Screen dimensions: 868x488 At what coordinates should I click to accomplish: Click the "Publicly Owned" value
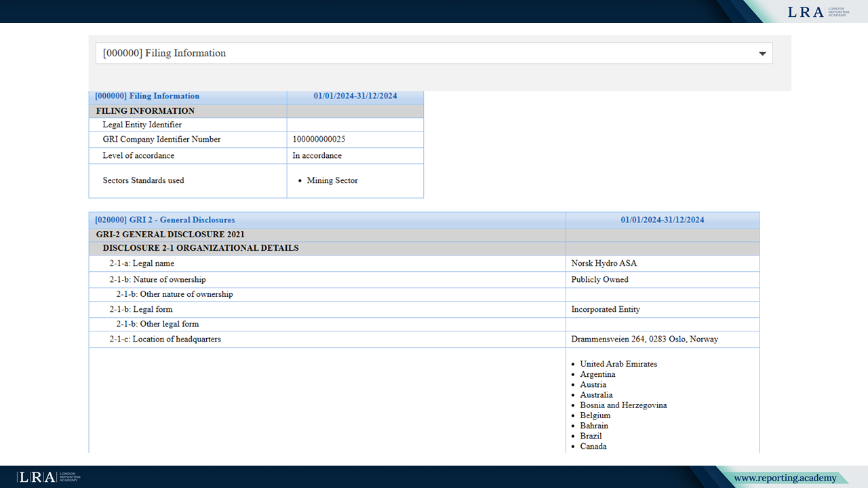point(600,280)
